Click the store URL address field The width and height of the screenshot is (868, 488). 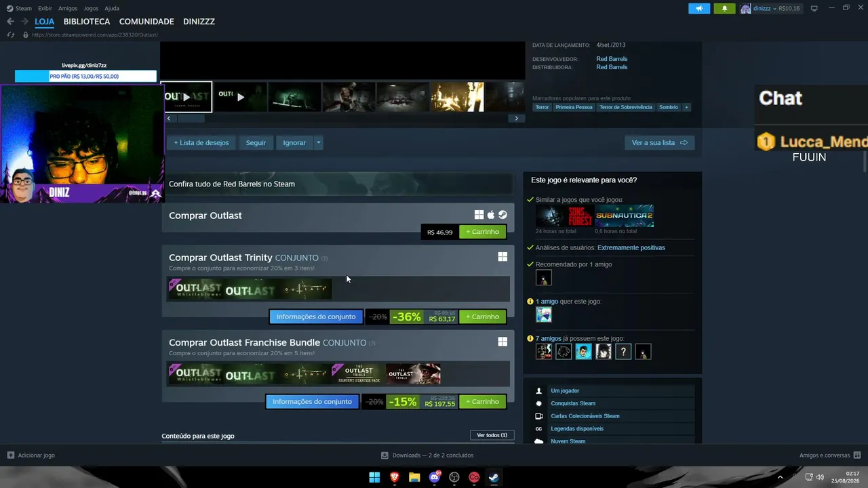[95, 35]
